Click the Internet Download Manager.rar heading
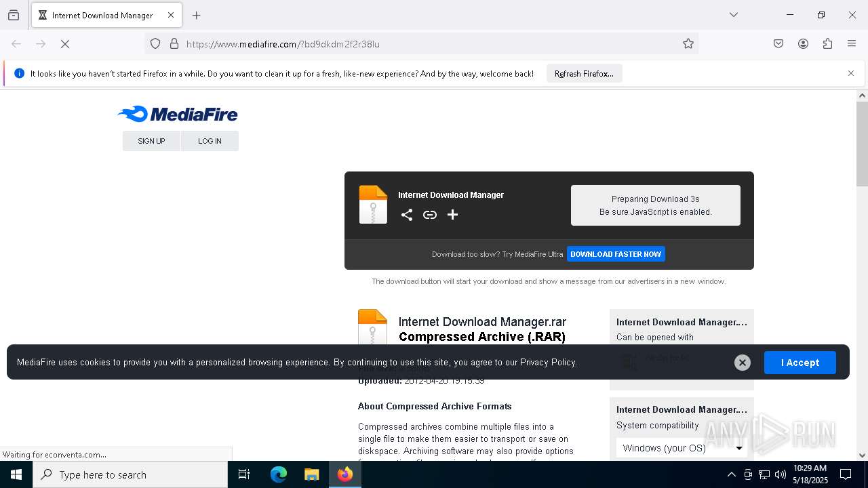868x488 pixels. 482,322
